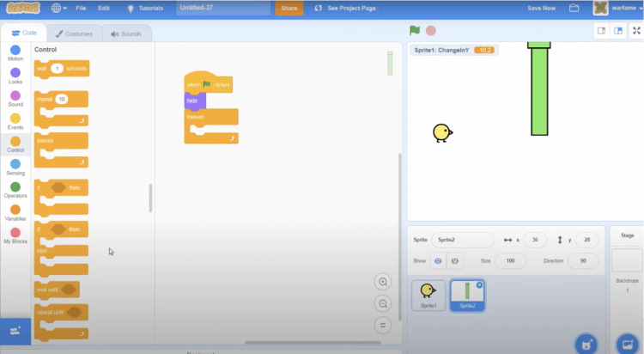
Task: Open the warfame account dropdown
Action: [x=617, y=8]
